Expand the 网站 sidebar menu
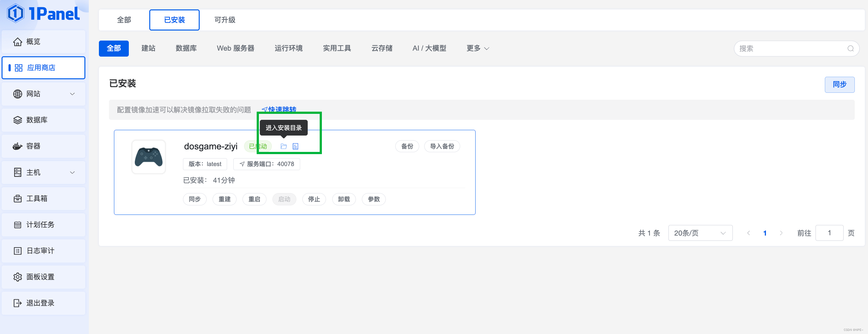 (x=43, y=94)
